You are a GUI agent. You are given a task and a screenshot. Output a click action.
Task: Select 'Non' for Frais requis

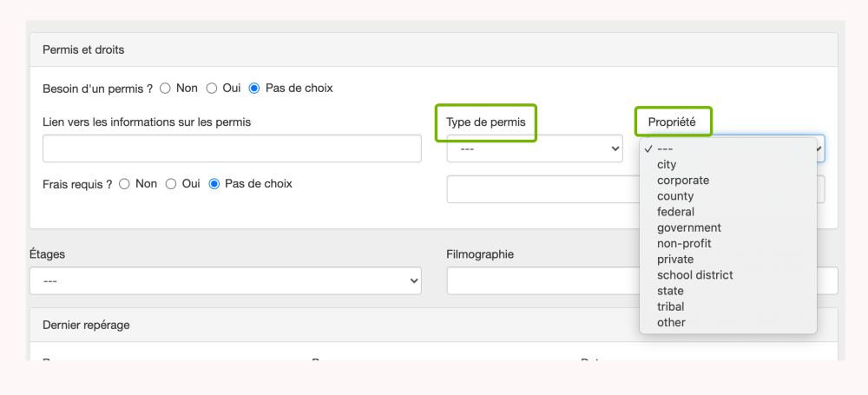[125, 184]
